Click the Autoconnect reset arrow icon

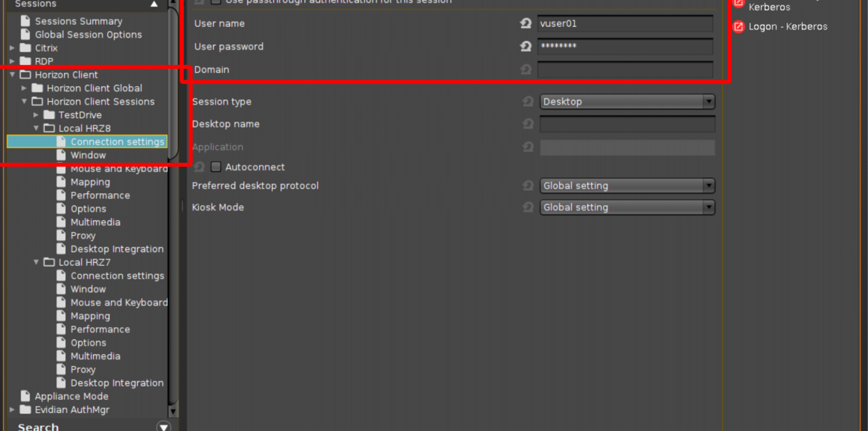click(x=199, y=167)
